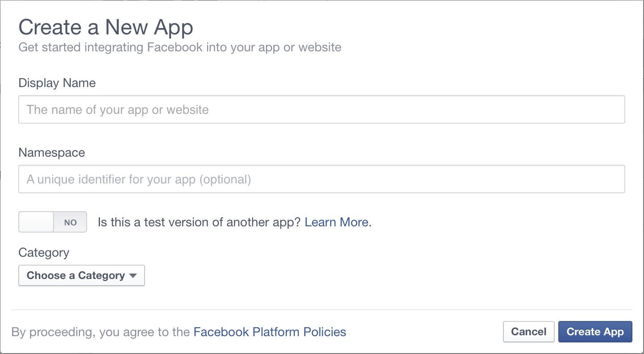Click the unique identifier placeholder text
The image size is (644, 354).
139,179
